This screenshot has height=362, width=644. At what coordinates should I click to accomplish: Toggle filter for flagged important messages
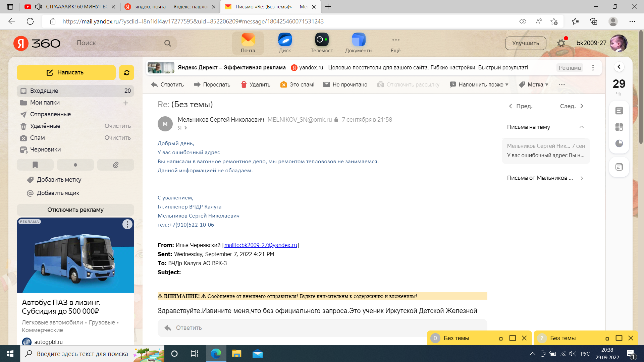point(35,165)
